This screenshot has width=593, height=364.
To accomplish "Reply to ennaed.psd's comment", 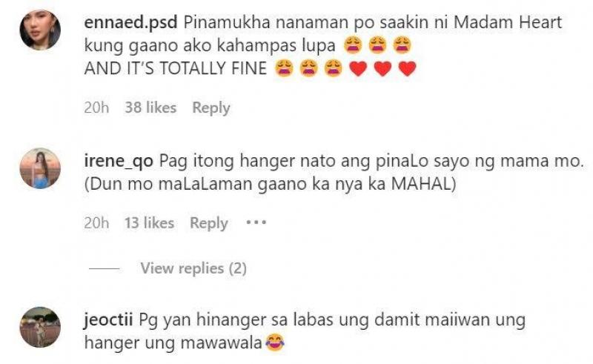I will click(x=211, y=107).
